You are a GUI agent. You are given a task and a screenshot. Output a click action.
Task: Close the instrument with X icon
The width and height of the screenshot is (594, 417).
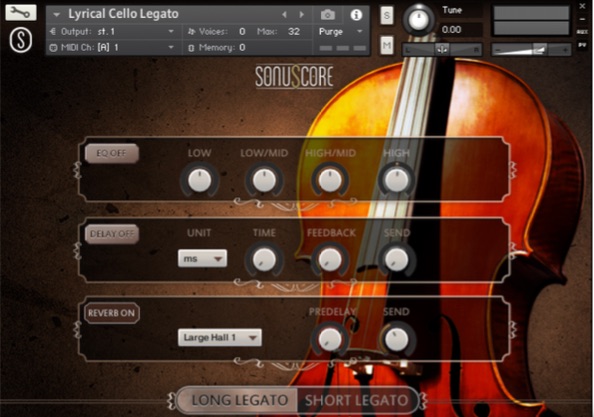pyautogui.click(x=582, y=6)
